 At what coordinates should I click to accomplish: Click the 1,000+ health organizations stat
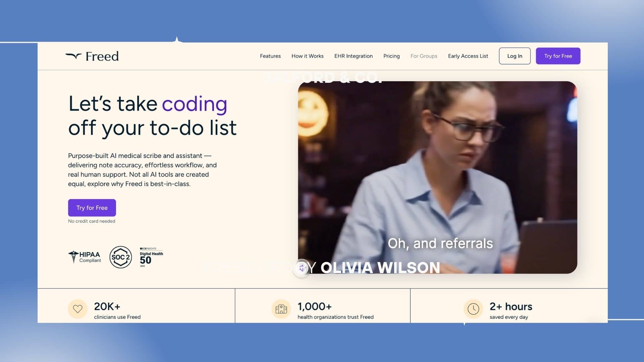point(335,311)
